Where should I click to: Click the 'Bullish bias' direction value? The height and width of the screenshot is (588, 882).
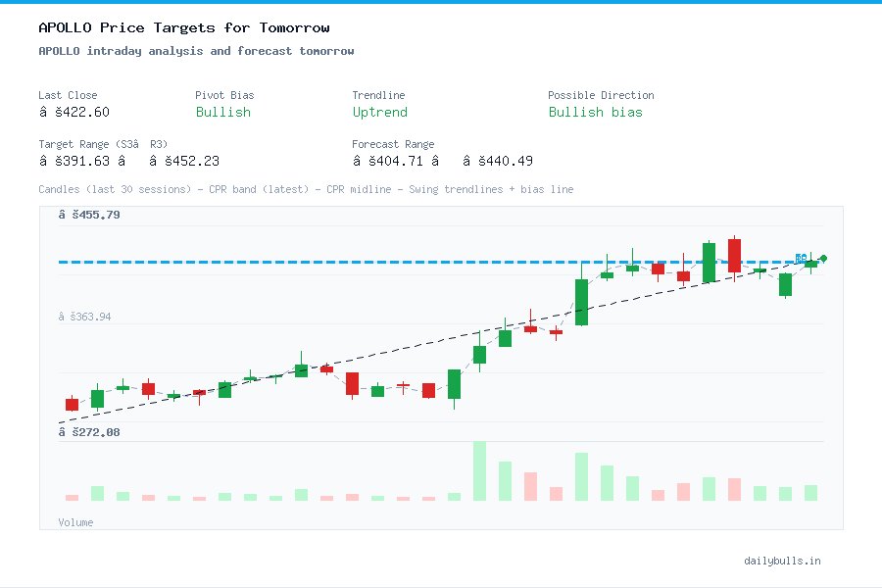[595, 112]
